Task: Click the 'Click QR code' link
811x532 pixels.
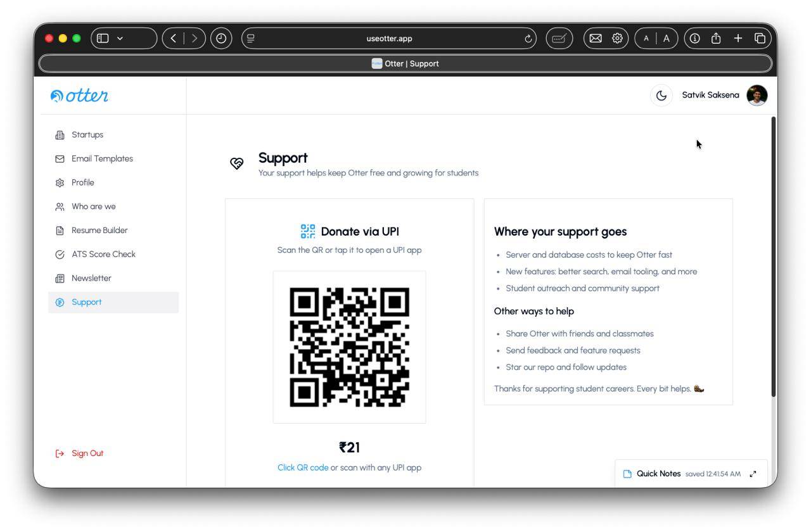Action: 303,468
